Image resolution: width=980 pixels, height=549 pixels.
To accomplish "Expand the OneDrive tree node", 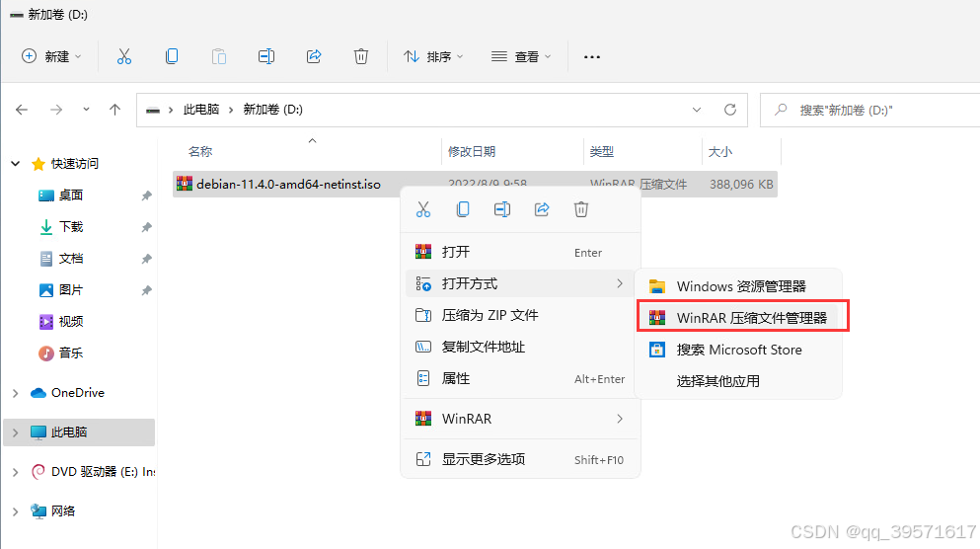I will coord(16,393).
